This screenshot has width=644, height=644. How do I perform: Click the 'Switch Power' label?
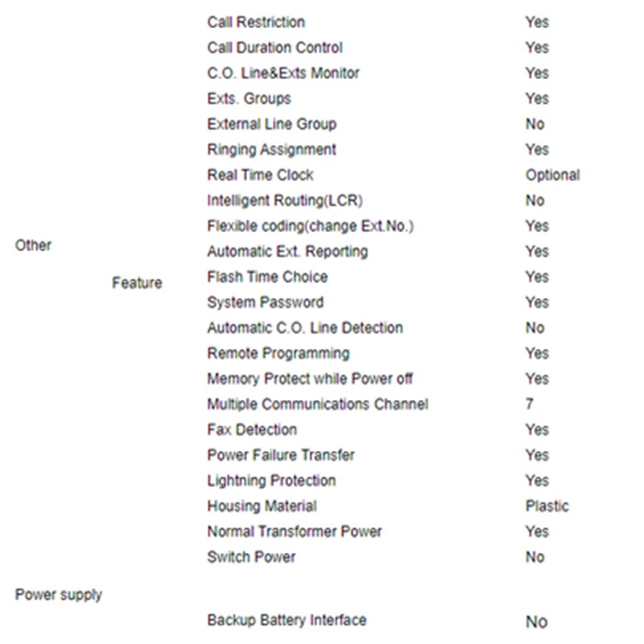pos(251,557)
